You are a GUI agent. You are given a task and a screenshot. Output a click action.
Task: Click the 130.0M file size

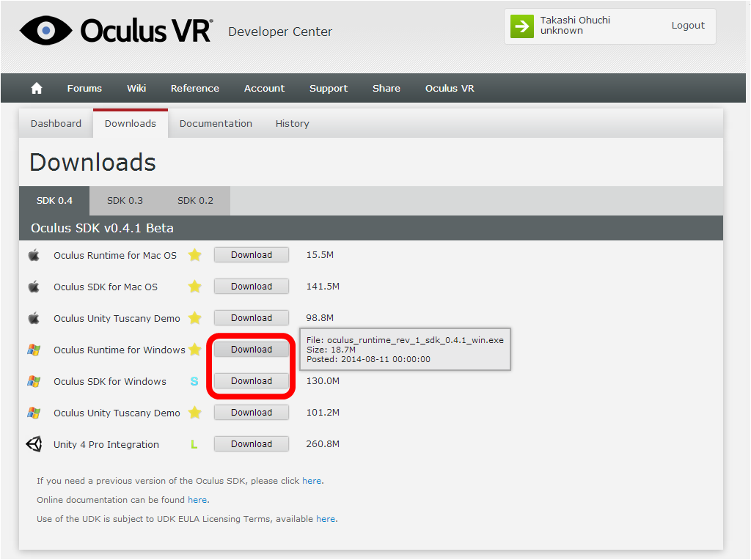tap(323, 381)
